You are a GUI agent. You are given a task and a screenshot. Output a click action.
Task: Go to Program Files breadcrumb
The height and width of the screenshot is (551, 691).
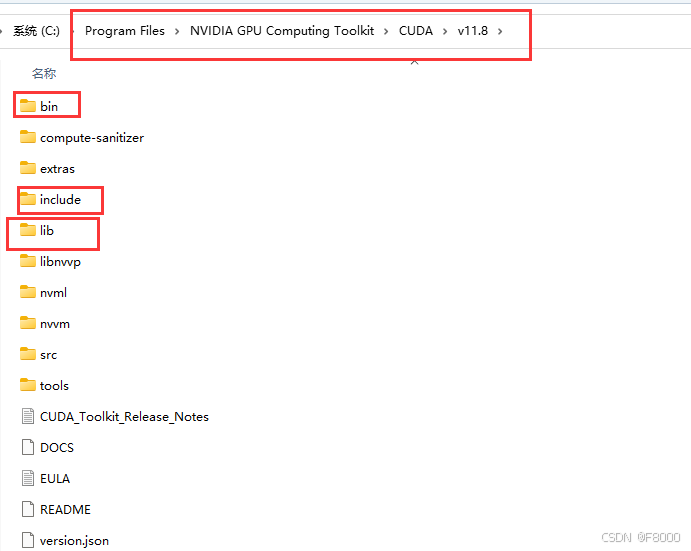pyautogui.click(x=125, y=31)
